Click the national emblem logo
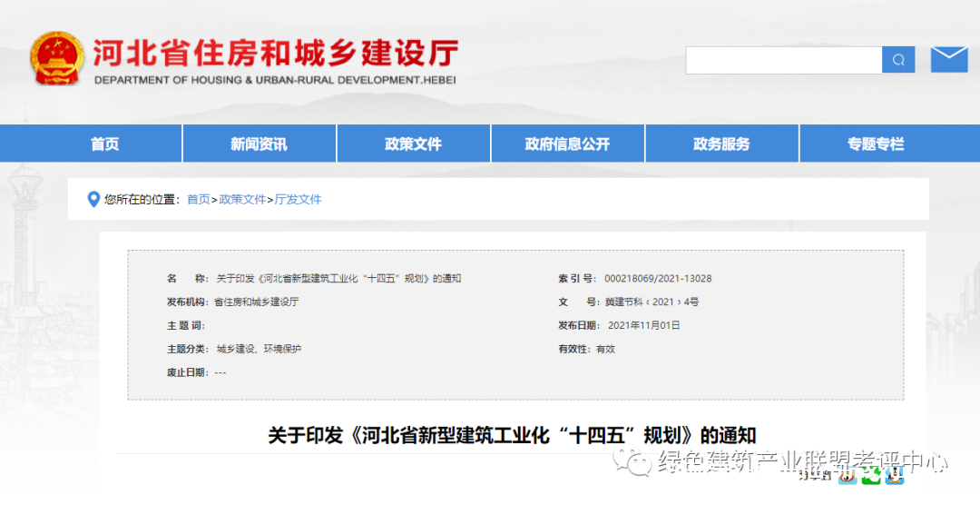 coord(57,59)
